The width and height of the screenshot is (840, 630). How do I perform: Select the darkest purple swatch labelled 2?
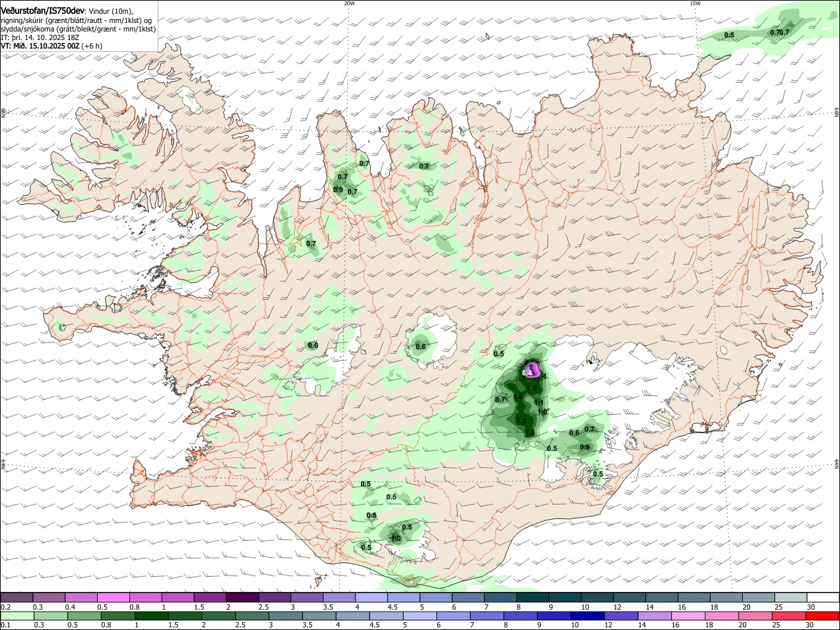tap(242, 597)
